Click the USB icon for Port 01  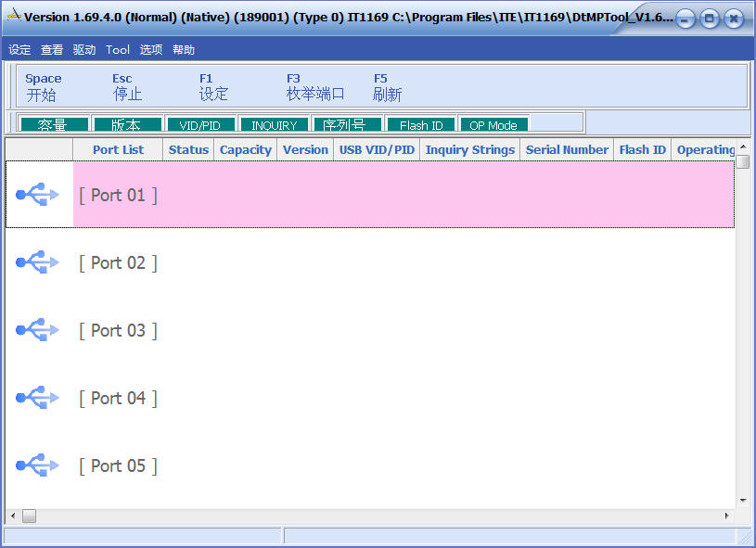pyautogui.click(x=37, y=195)
